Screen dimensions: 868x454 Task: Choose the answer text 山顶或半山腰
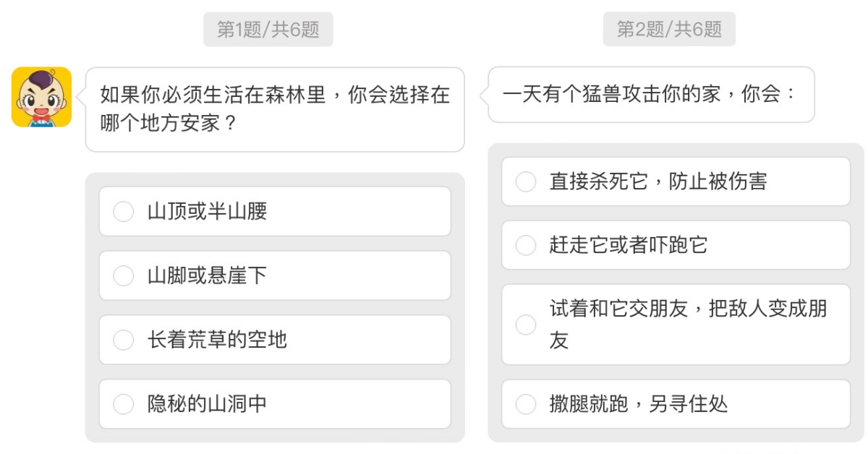[208, 212]
